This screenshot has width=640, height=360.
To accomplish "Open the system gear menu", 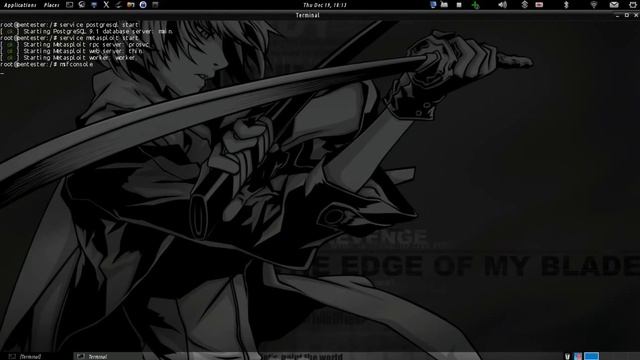I will (633, 5).
